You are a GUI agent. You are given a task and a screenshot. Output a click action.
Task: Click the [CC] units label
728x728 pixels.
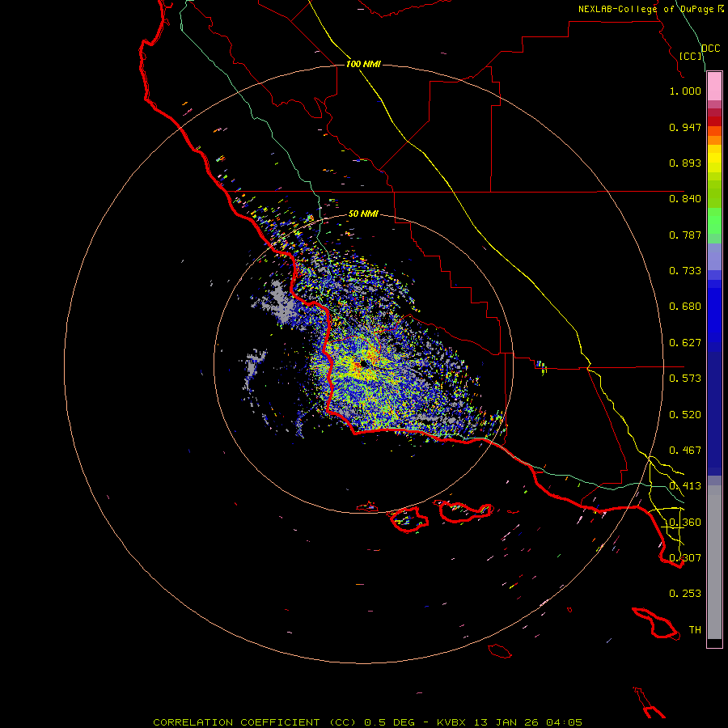pyautogui.click(x=691, y=56)
